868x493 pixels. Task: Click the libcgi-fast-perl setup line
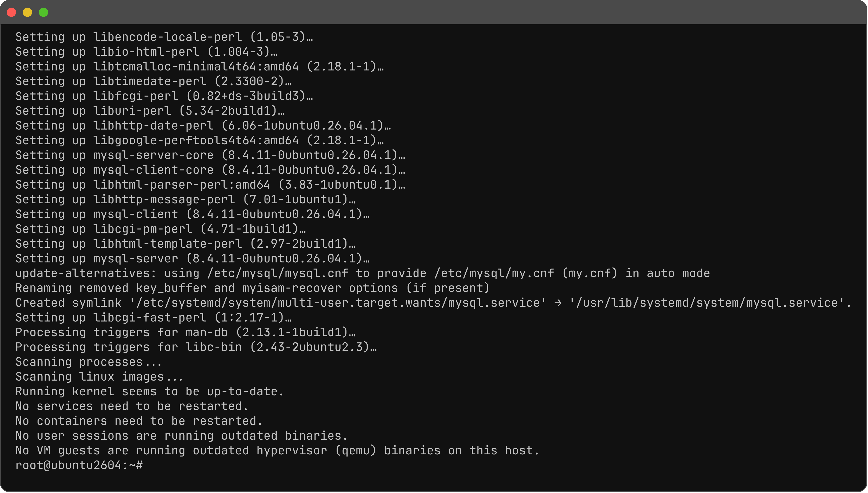(153, 318)
